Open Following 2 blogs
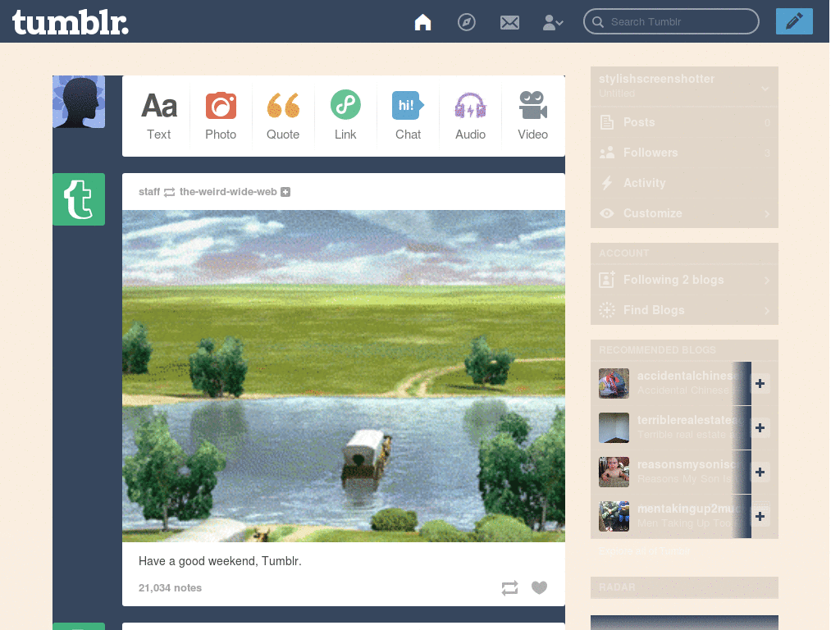The height and width of the screenshot is (630, 840). [684, 280]
